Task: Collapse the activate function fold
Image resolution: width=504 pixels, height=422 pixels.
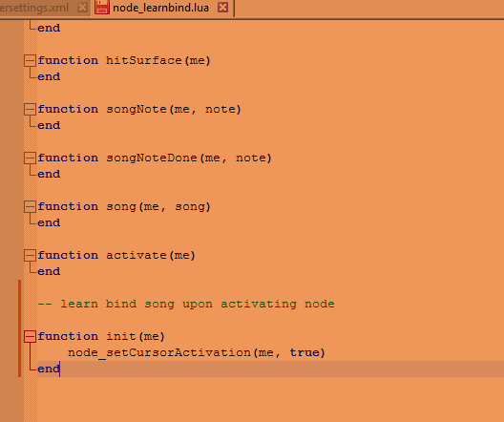Action: point(30,255)
